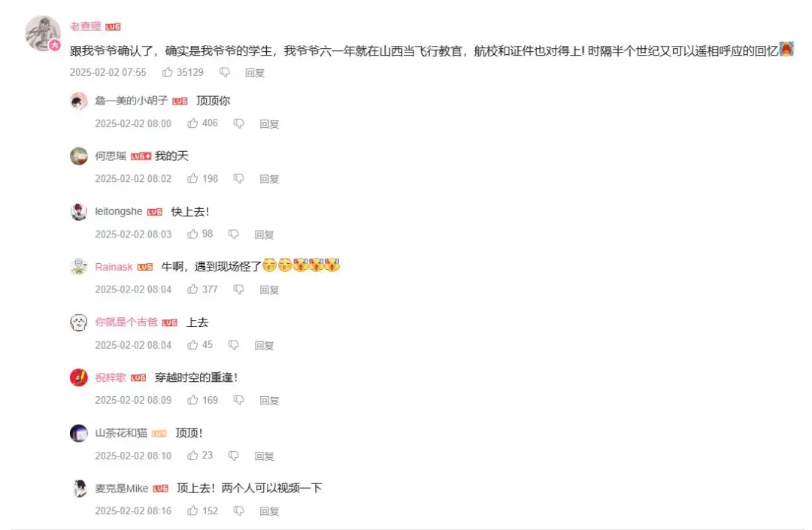Viewport: 812px width, 530px height.
Task: Like the '顶顶!' reply by 山茶花和猫
Action: pos(192,456)
